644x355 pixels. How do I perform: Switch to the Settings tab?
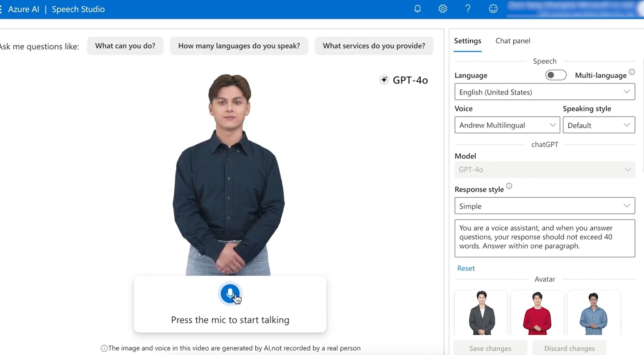[468, 41]
